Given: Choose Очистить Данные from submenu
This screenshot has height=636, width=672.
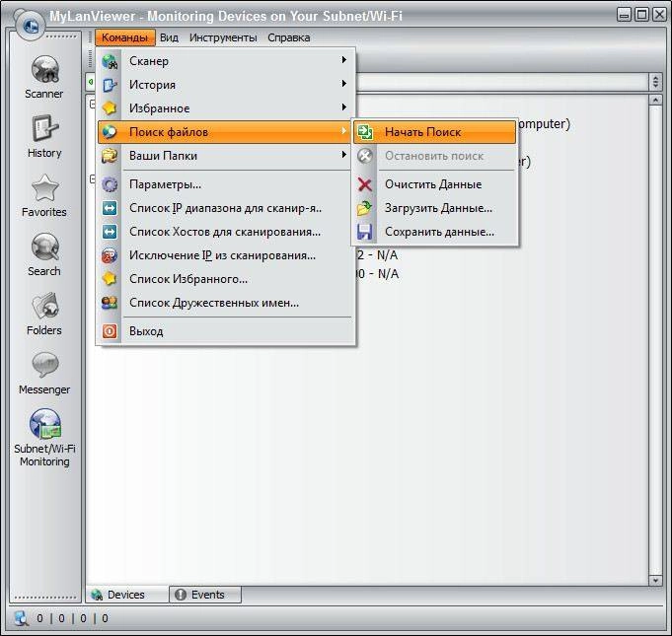Looking at the screenshot, I should (434, 184).
